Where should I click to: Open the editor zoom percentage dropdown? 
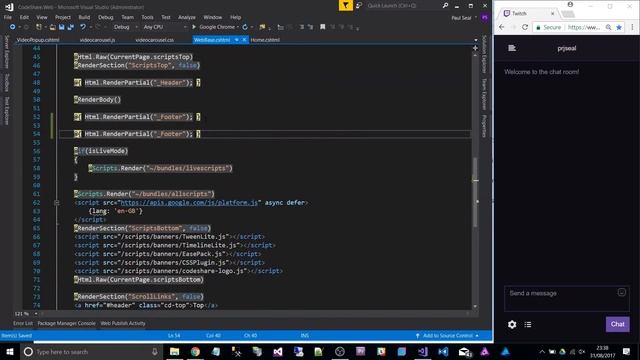36,313
